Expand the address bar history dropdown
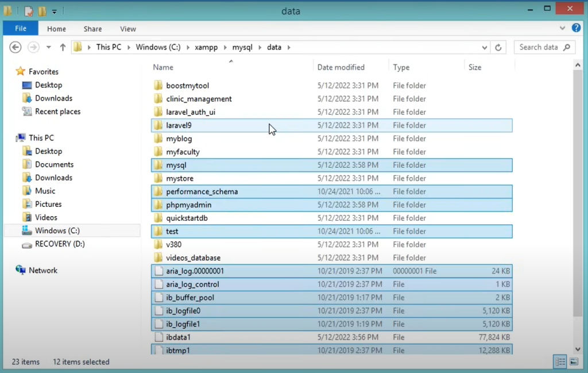Image resolution: width=588 pixels, height=373 pixels. 484,47
